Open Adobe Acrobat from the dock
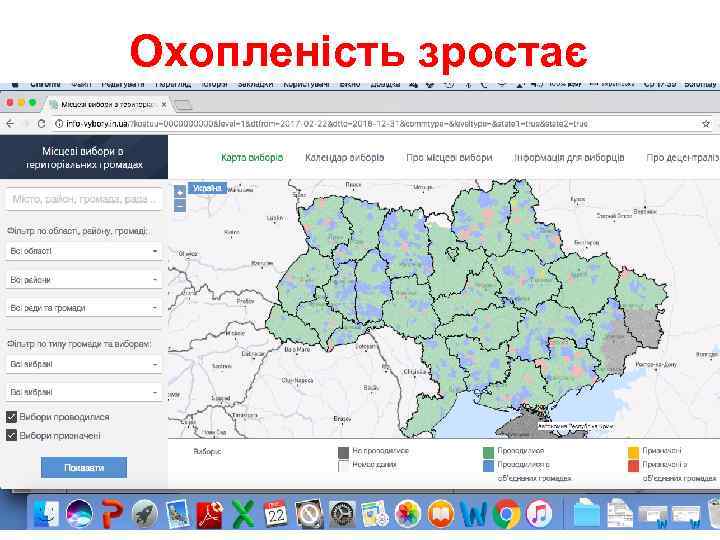 210,514
